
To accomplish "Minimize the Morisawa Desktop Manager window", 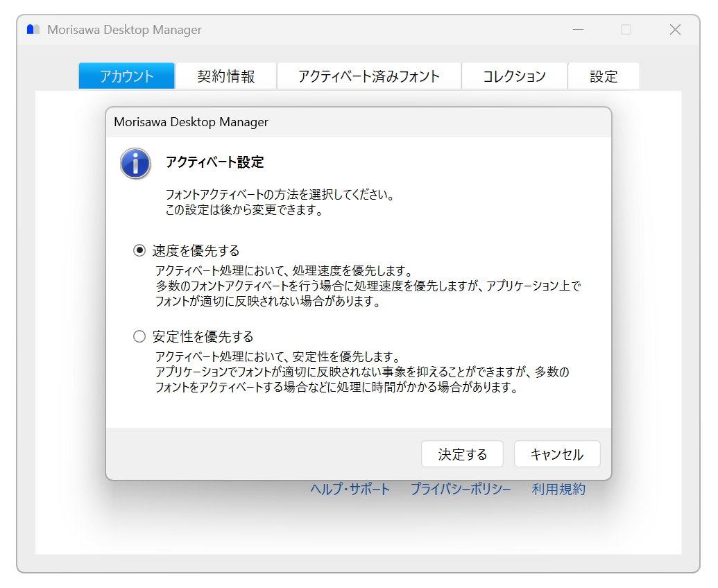I will click(x=579, y=30).
